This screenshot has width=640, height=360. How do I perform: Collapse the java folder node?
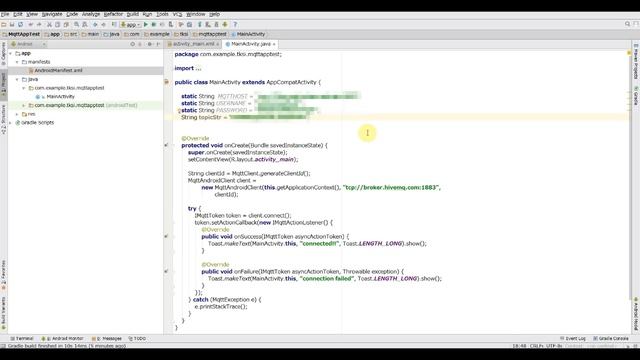tap(17, 79)
